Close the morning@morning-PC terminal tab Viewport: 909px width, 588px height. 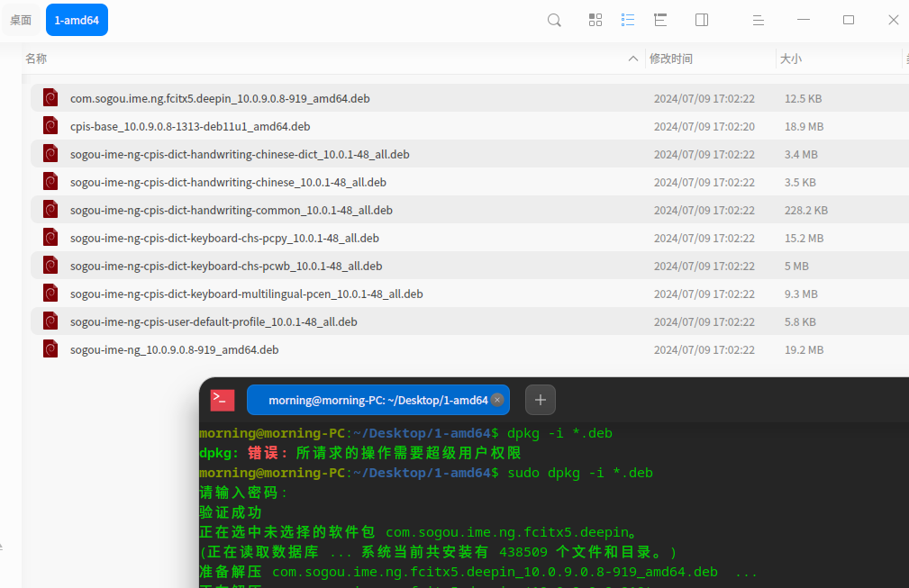496,400
